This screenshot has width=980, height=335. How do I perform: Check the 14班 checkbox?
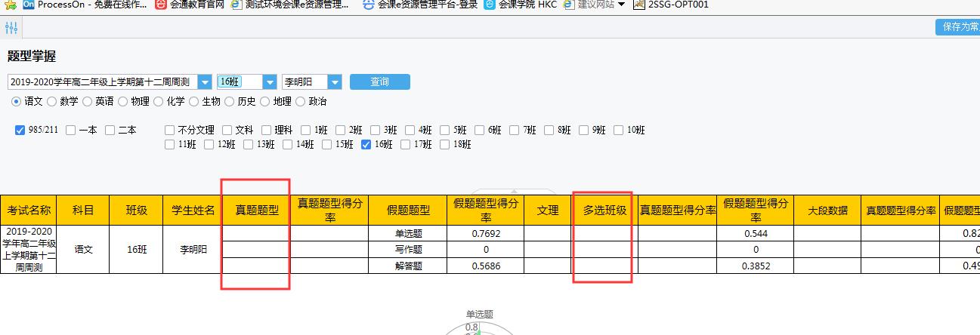click(x=287, y=144)
